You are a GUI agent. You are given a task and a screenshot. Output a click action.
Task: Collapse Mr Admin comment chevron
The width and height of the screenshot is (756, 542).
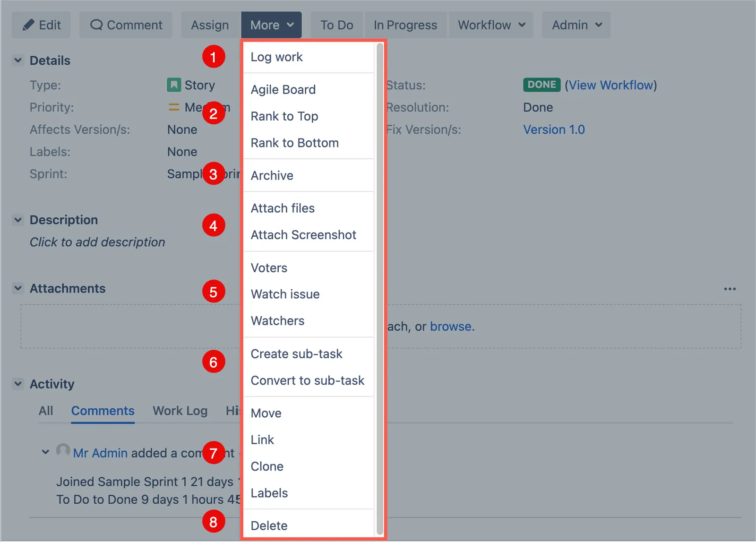pyautogui.click(x=45, y=452)
